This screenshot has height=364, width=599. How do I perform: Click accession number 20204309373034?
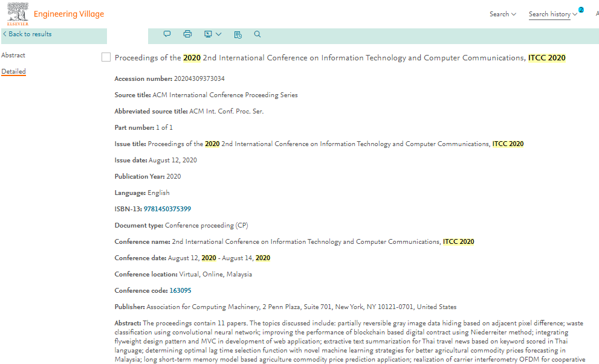pos(199,78)
